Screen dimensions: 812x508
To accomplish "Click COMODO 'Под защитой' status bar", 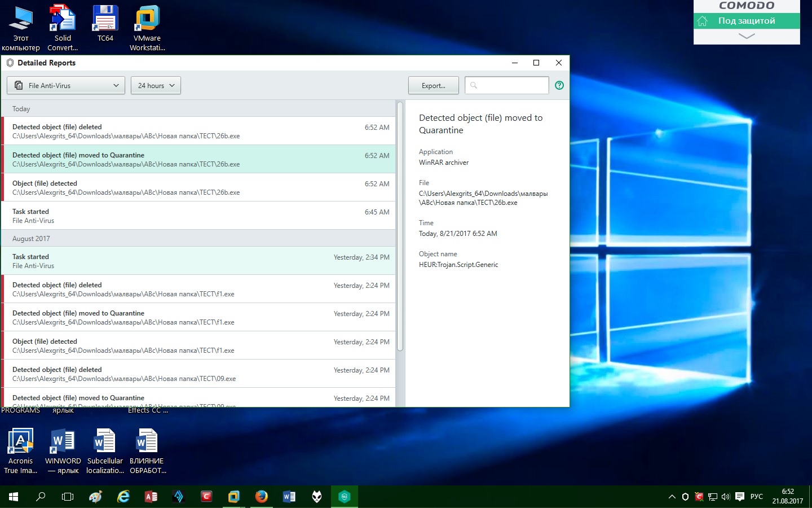I will (x=746, y=21).
